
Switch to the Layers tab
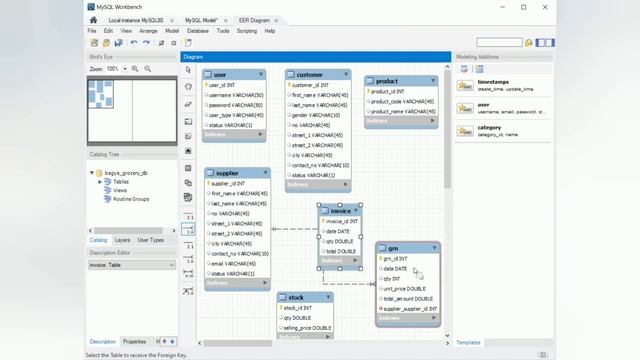(122, 240)
